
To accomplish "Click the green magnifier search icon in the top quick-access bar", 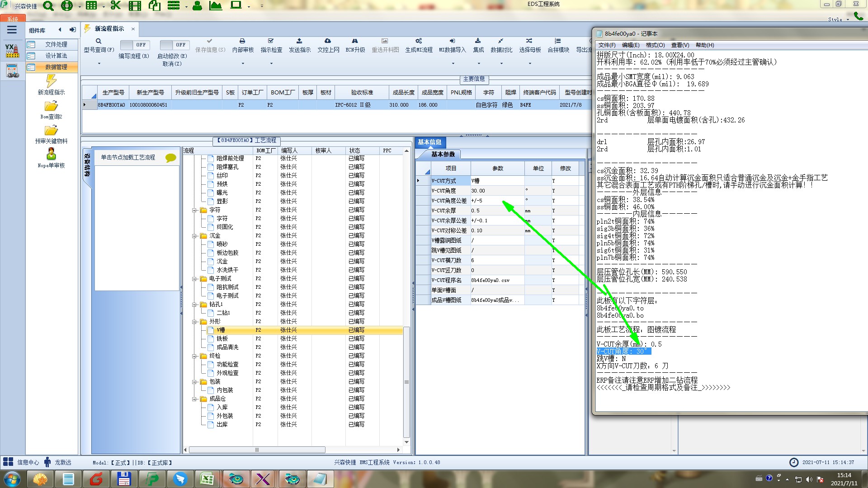I will (x=48, y=6).
